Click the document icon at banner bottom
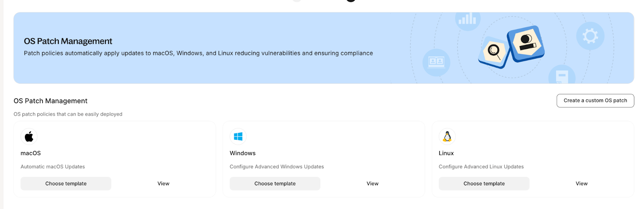The image size is (644, 209). tap(561, 76)
